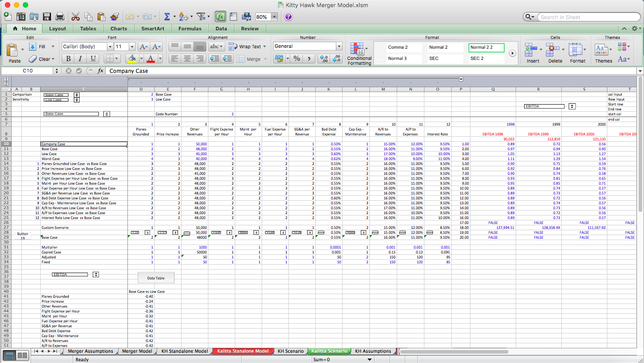Toggle bold formatting
Viewport: 644px width, 363px height.
click(68, 59)
